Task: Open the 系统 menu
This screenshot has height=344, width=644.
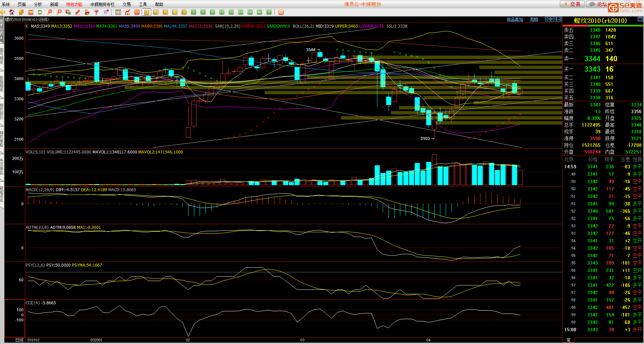Action: [x=6, y=4]
